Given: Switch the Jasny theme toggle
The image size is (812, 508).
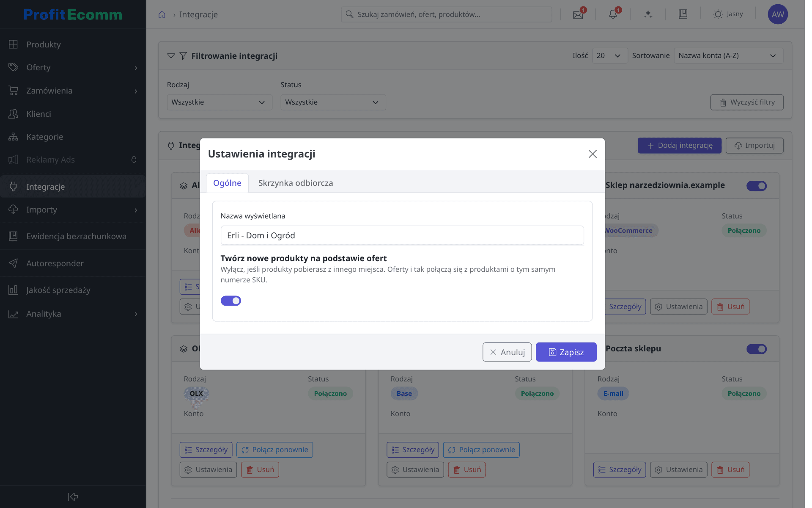Looking at the screenshot, I should click(x=728, y=14).
